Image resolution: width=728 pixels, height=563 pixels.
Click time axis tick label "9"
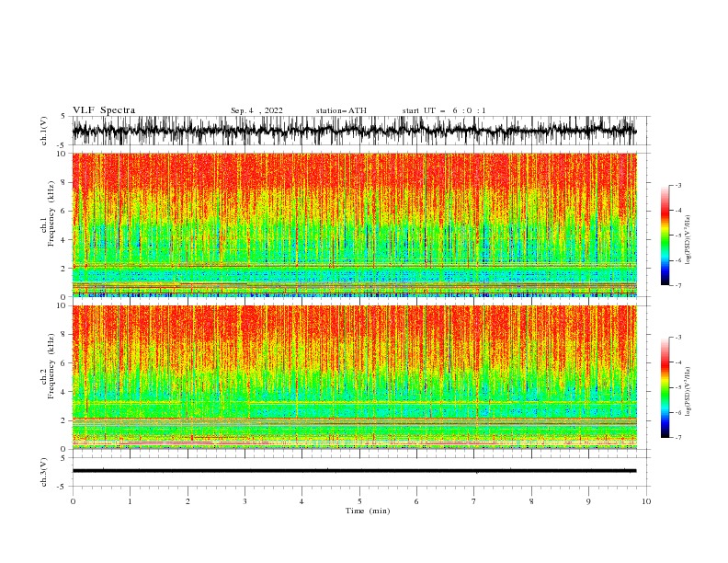coord(588,501)
